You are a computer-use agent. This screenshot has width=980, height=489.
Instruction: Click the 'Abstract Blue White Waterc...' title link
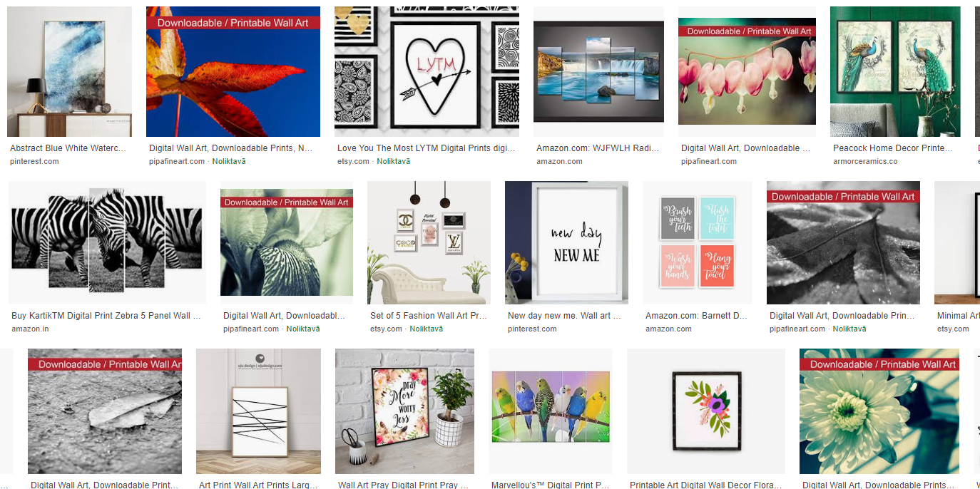(x=68, y=148)
